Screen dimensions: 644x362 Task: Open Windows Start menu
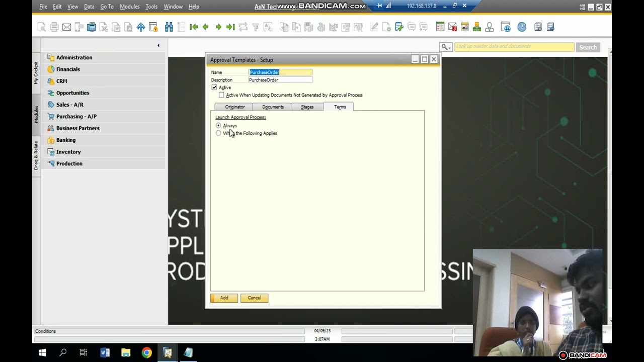pos(42,353)
